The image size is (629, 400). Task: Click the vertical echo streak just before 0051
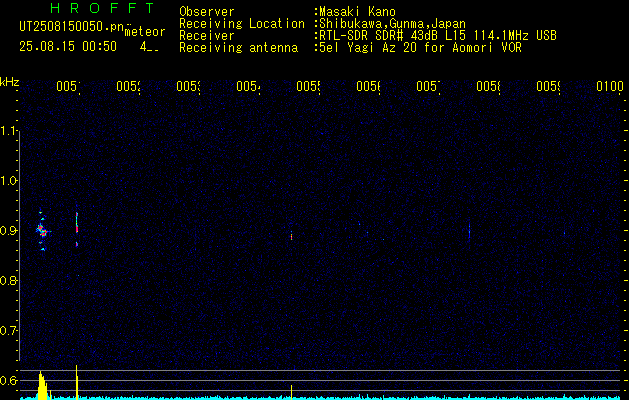pyautogui.click(x=77, y=229)
